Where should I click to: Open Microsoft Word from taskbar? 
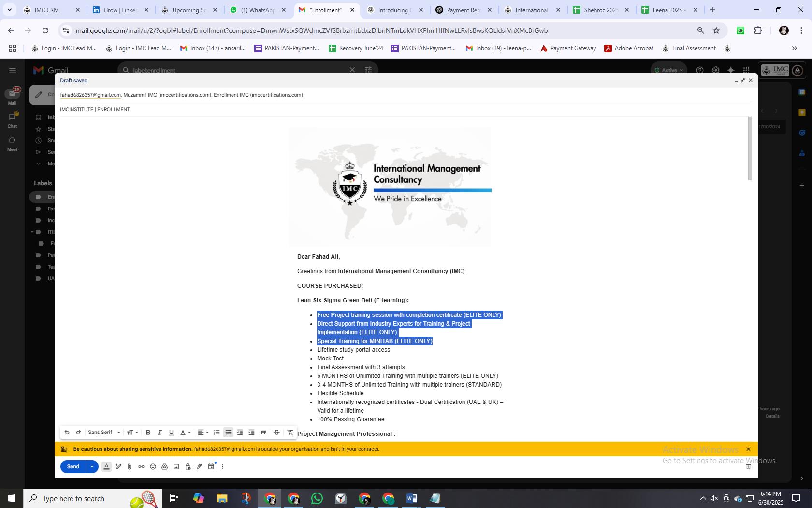[412, 498]
